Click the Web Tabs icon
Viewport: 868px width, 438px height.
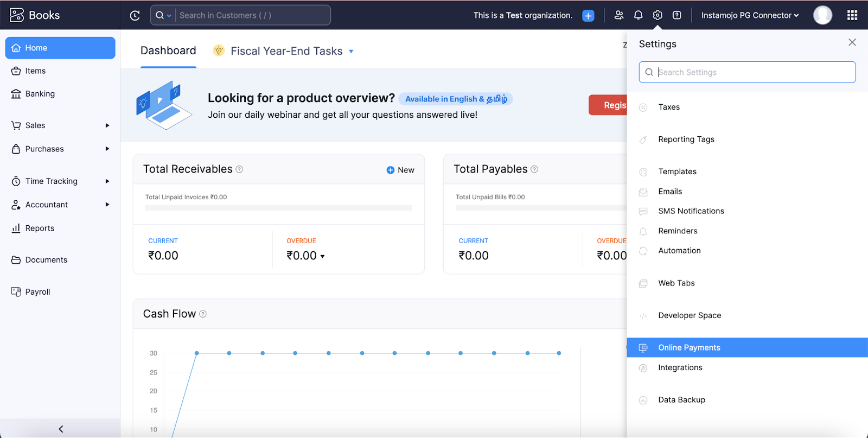(643, 283)
